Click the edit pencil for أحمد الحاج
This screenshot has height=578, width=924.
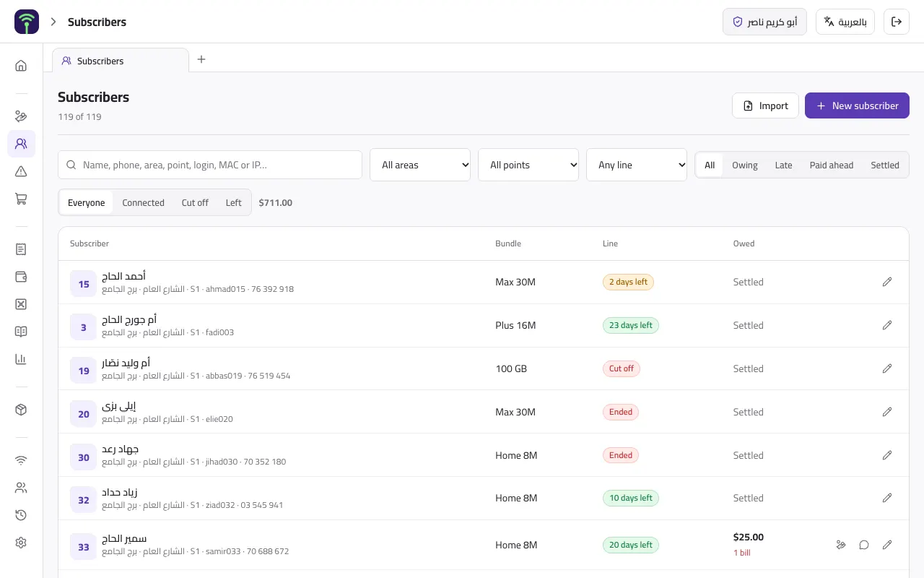[887, 282]
